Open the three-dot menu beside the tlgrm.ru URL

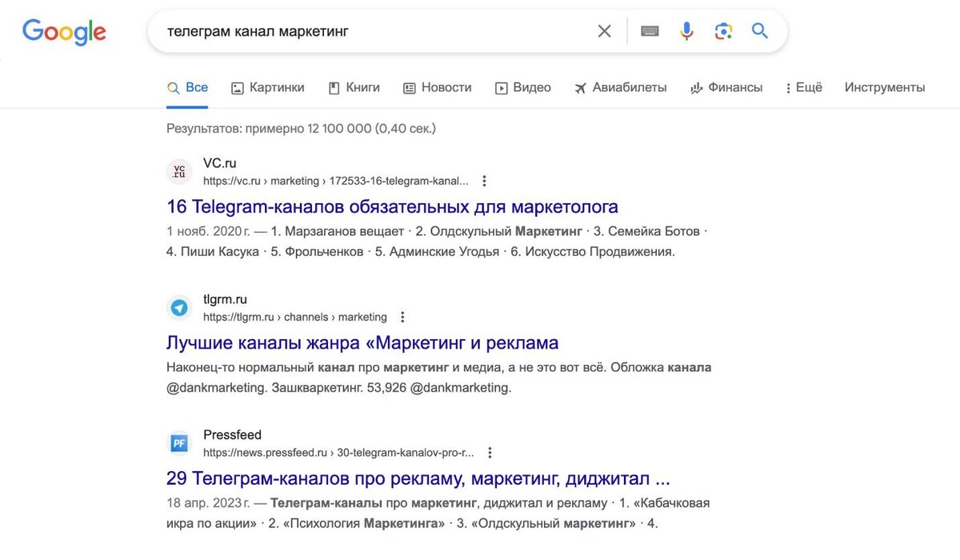point(402,317)
